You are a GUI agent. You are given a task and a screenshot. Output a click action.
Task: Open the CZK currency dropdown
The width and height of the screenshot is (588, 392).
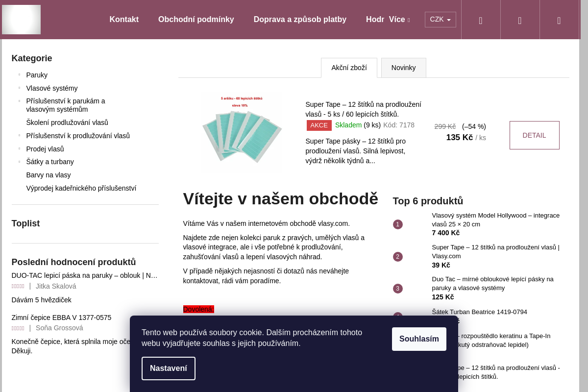pos(440,20)
